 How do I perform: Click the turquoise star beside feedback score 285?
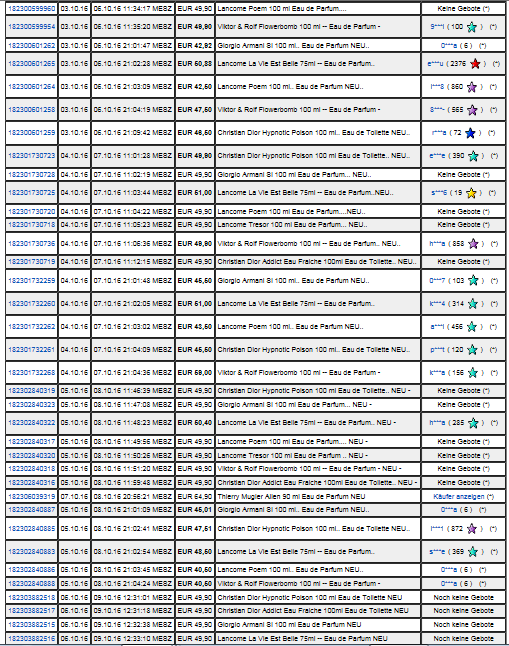coord(473,423)
